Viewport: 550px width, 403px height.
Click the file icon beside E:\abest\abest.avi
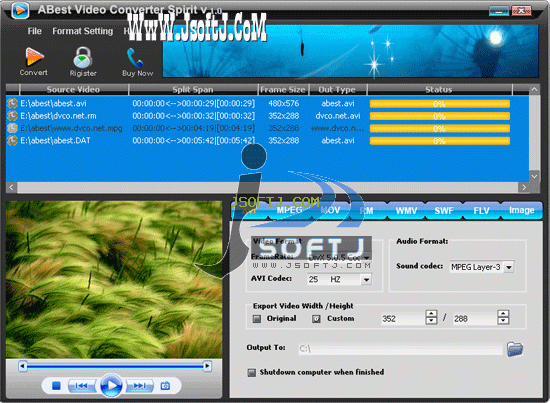click(x=13, y=103)
